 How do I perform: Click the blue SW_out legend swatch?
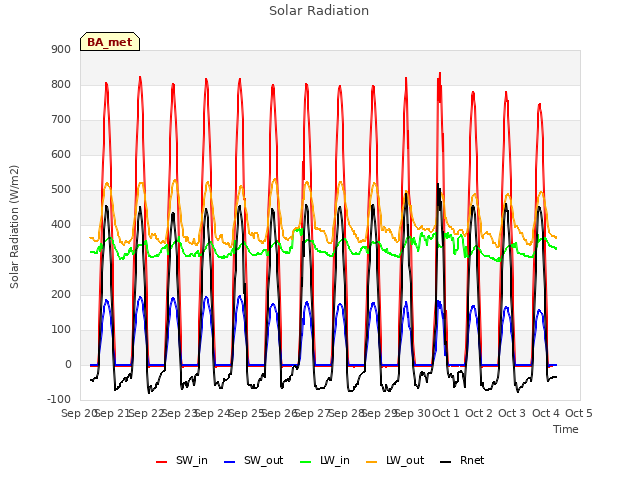(x=230, y=462)
